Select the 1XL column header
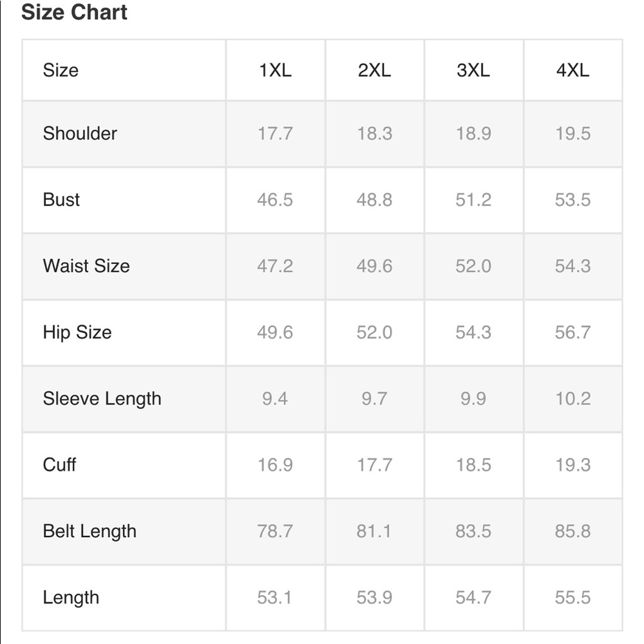This screenshot has width=644, height=644. [275, 70]
